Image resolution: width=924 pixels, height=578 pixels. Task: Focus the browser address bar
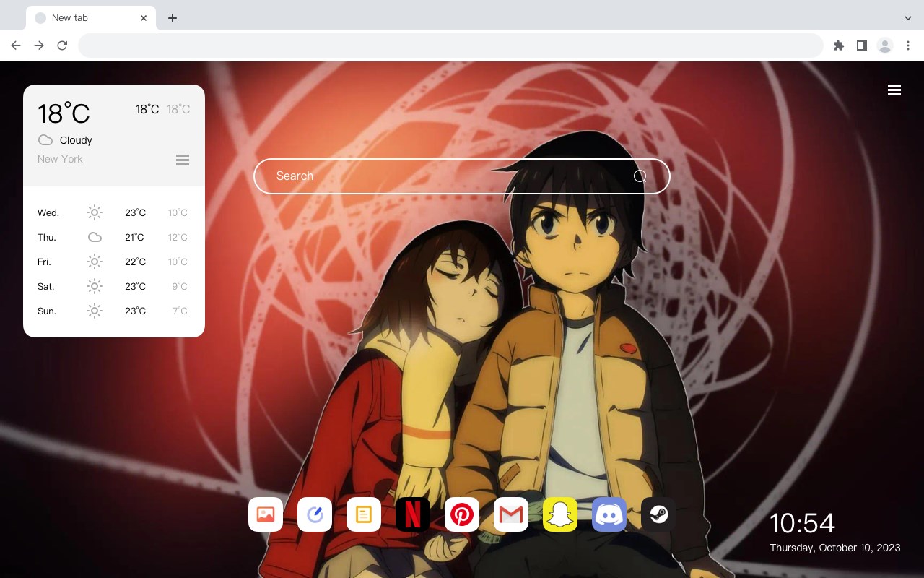click(450, 46)
